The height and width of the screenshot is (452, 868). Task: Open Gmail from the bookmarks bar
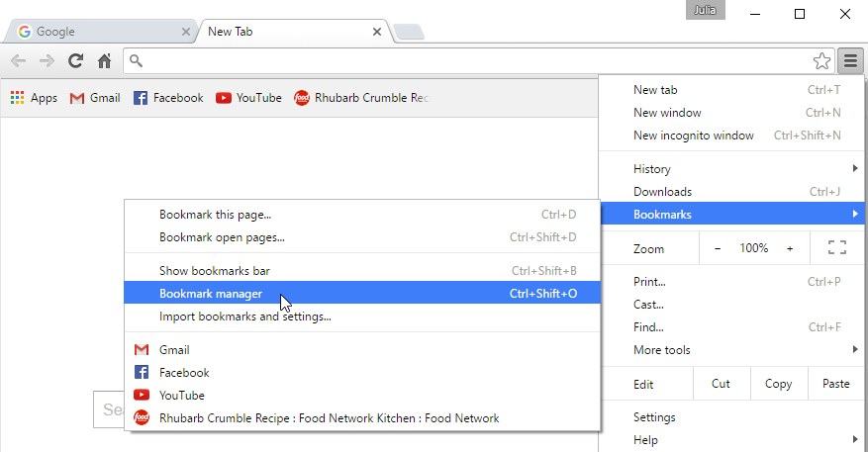pos(95,98)
